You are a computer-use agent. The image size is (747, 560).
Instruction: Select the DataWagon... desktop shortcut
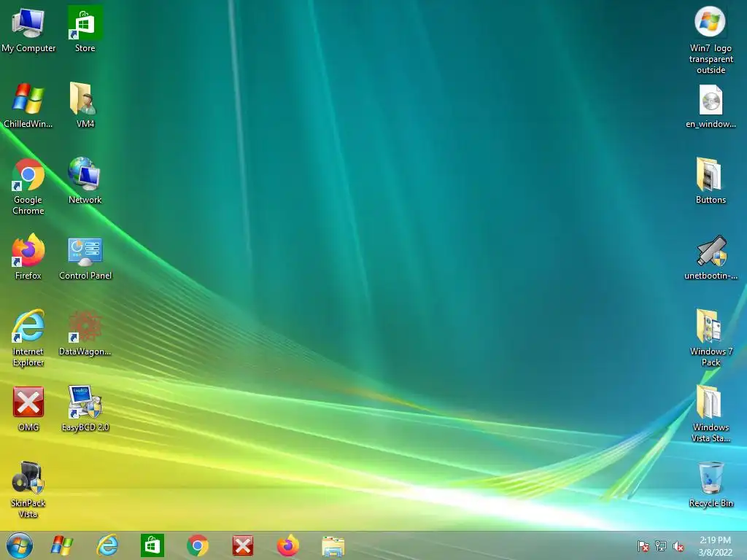tap(85, 333)
